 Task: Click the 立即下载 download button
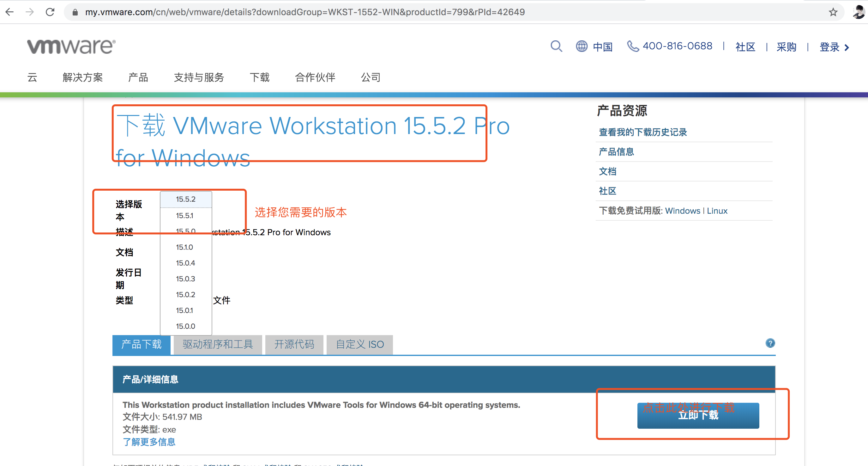(x=698, y=415)
